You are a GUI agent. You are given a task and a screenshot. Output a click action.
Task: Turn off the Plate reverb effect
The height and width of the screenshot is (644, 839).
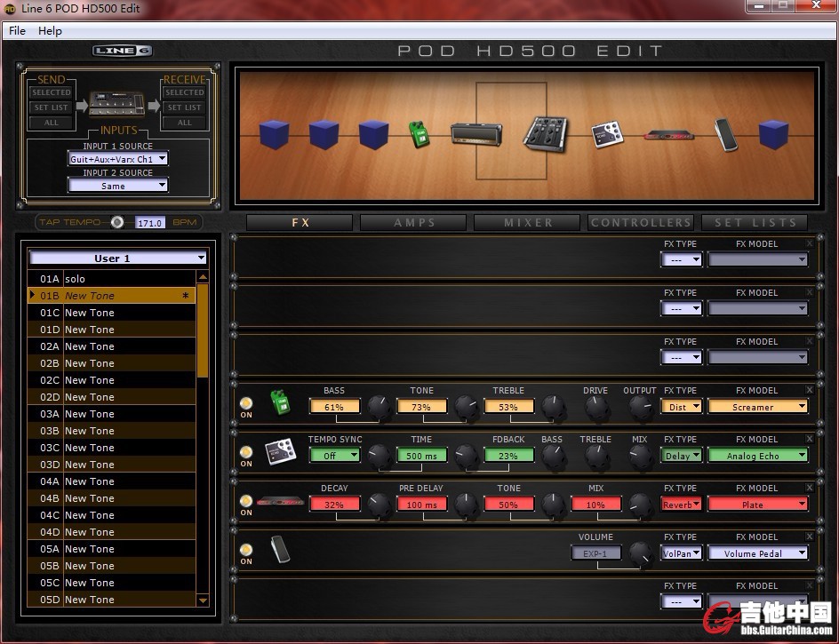pyautogui.click(x=246, y=501)
